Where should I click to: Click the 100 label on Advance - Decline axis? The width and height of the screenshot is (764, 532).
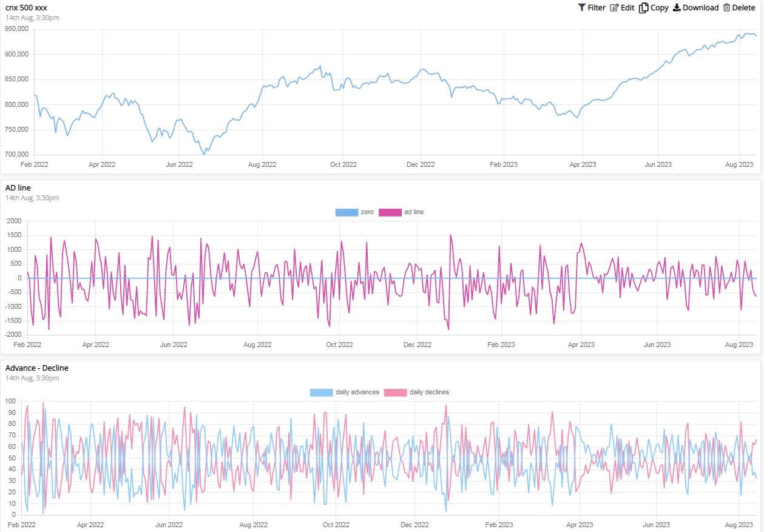[x=10, y=401]
